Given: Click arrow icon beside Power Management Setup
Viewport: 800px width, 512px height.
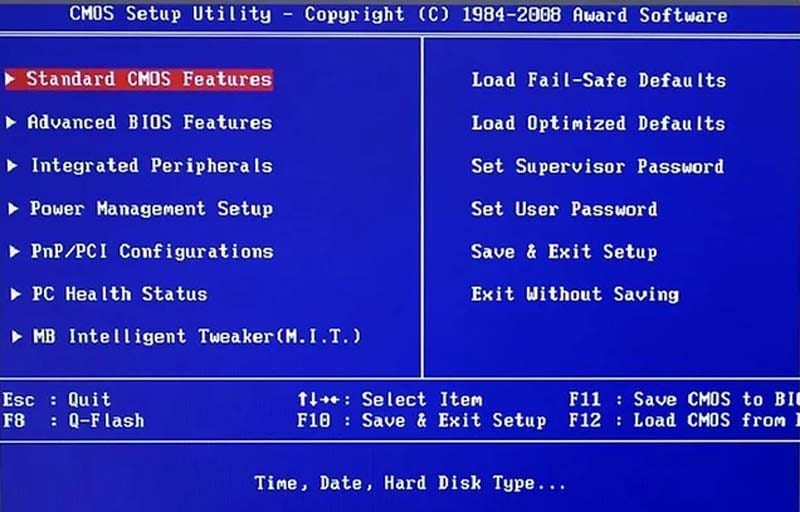Looking at the screenshot, I should [x=13, y=209].
